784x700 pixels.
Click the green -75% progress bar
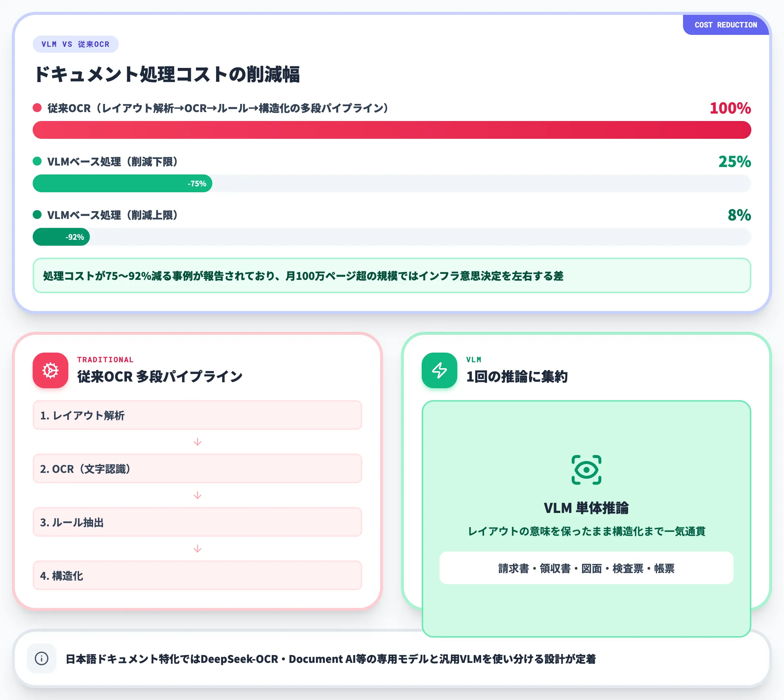coord(122,183)
